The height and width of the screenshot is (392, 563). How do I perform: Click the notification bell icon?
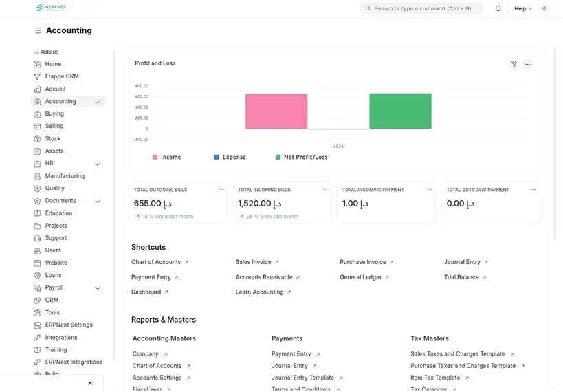(498, 8)
